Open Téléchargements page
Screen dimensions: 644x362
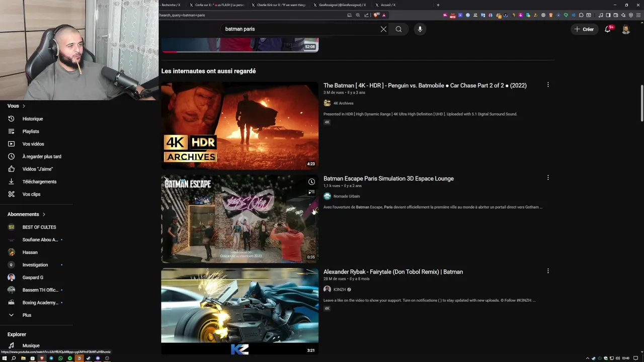coord(39,182)
